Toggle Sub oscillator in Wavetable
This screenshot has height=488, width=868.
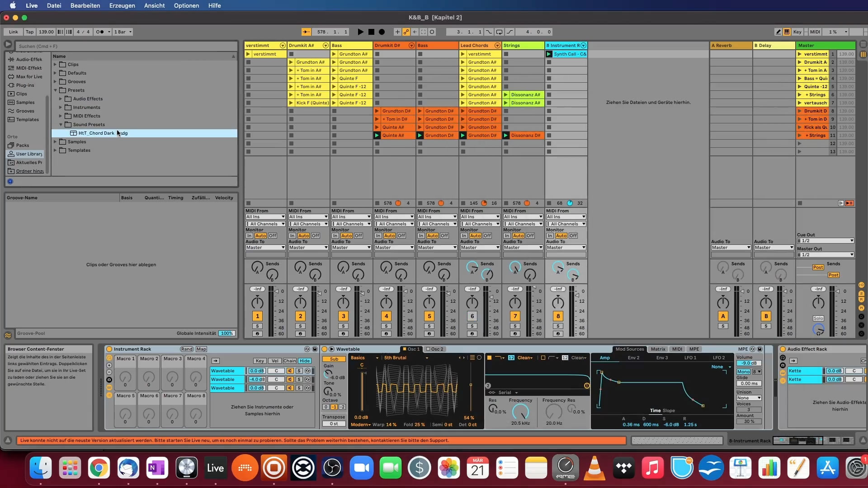pos(334,359)
